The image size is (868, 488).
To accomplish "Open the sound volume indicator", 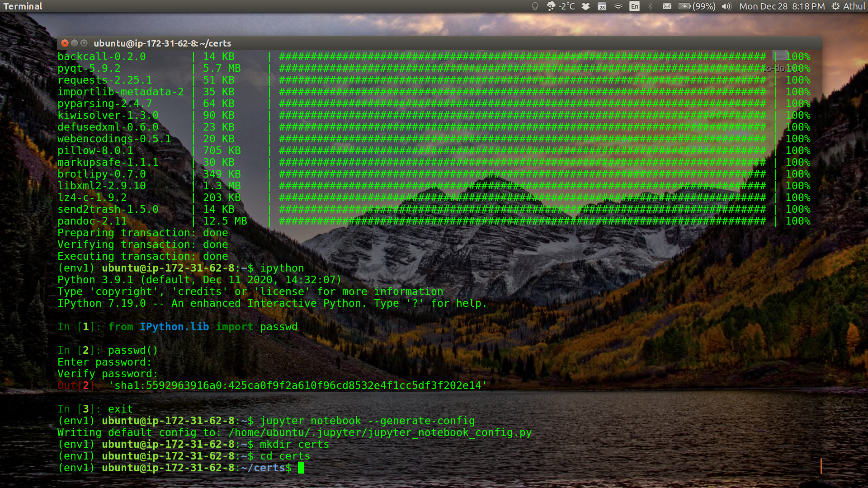I will (726, 6).
